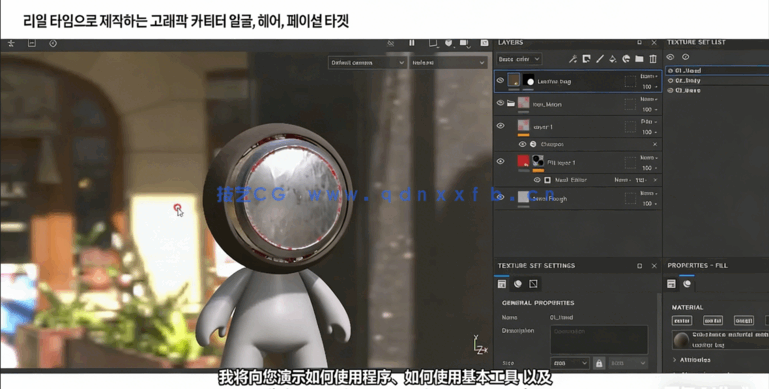Add a fill layer with the bucket icon

tap(613, 59)
